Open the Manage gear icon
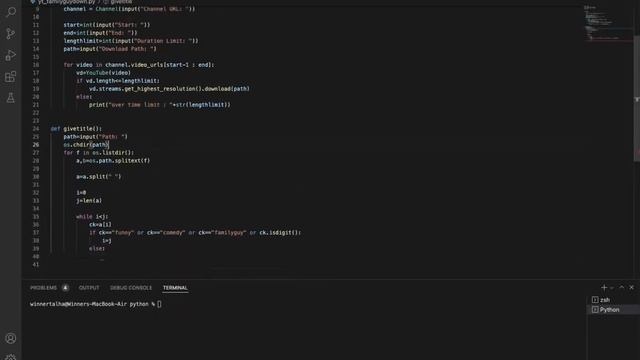Screen dimensions: 640x360 point(11,357)
